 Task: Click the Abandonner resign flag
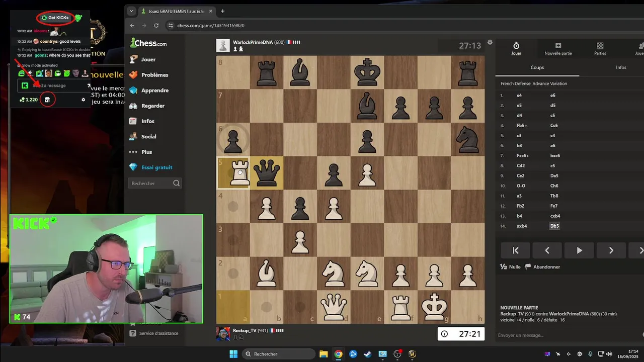point(528,266)
